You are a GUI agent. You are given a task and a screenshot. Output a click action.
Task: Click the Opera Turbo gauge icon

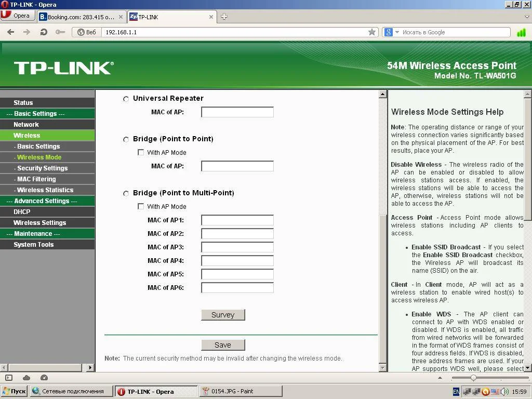tap(44, 378)
